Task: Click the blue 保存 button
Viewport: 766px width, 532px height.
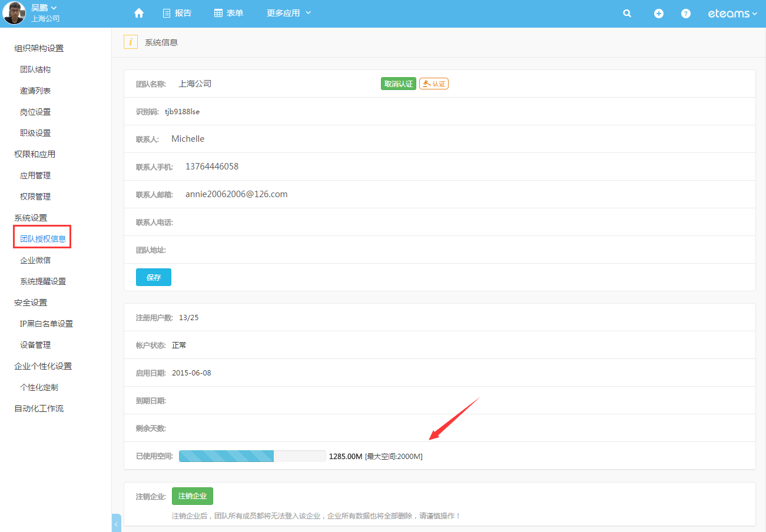Action: [x=154, y=277]
